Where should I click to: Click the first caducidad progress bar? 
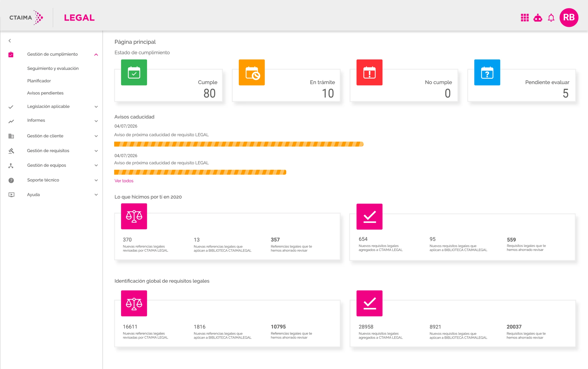pyautogui.click(x=239, y=144)
